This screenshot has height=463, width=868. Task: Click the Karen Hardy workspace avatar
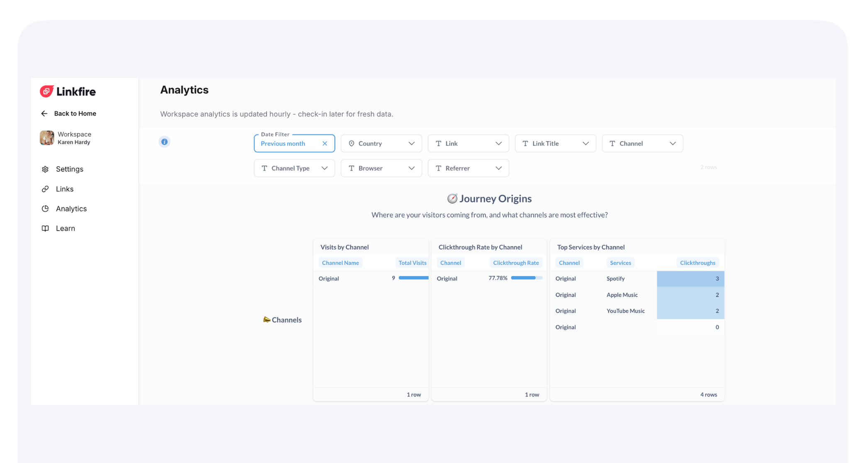(x=47, y=138)
